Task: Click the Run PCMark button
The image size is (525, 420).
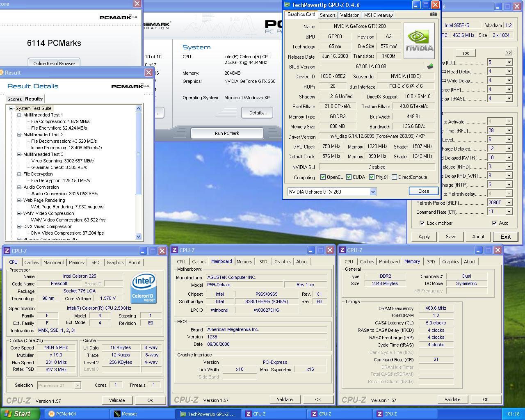Action: [227, 133]
